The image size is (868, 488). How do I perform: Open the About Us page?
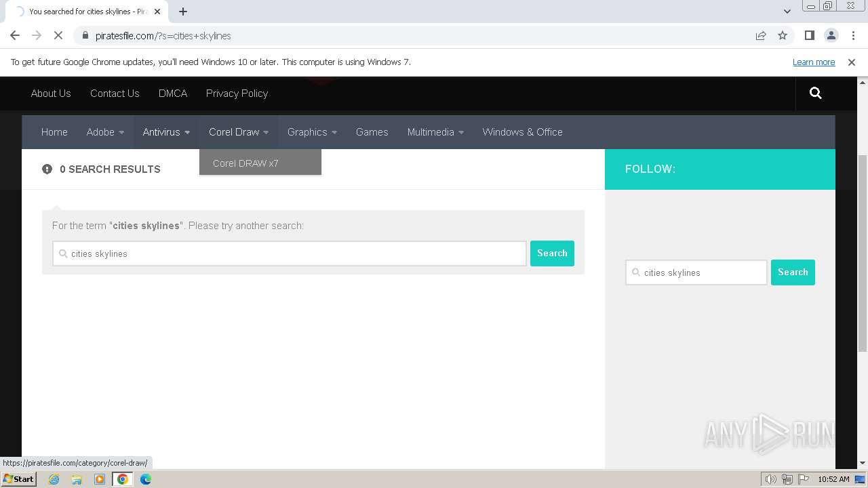[x=51, y=94]
